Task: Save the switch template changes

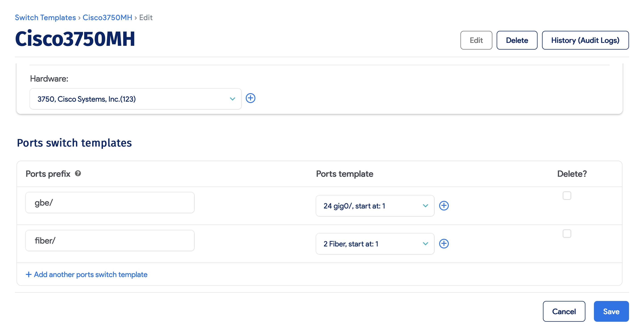Action: point(611,311)
